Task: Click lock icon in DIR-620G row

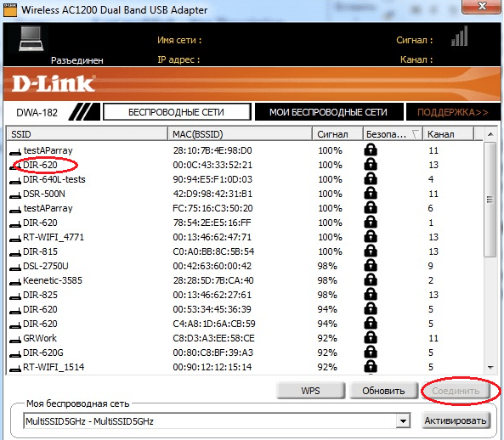Action: [x=371, y=353]
